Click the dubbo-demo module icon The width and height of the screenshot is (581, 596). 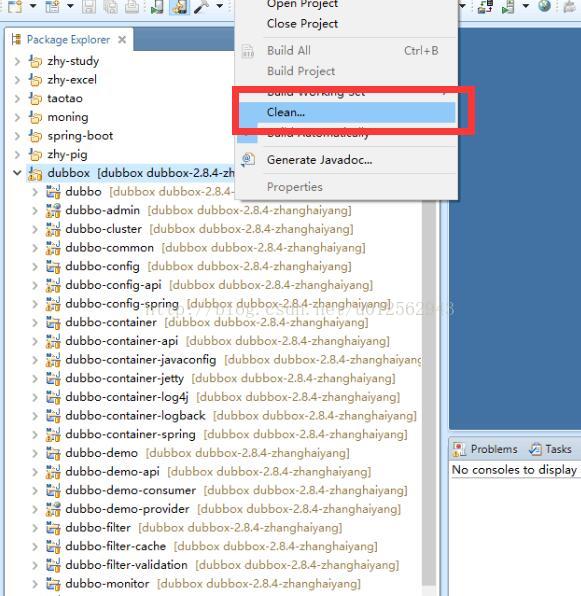pos(53,453)
